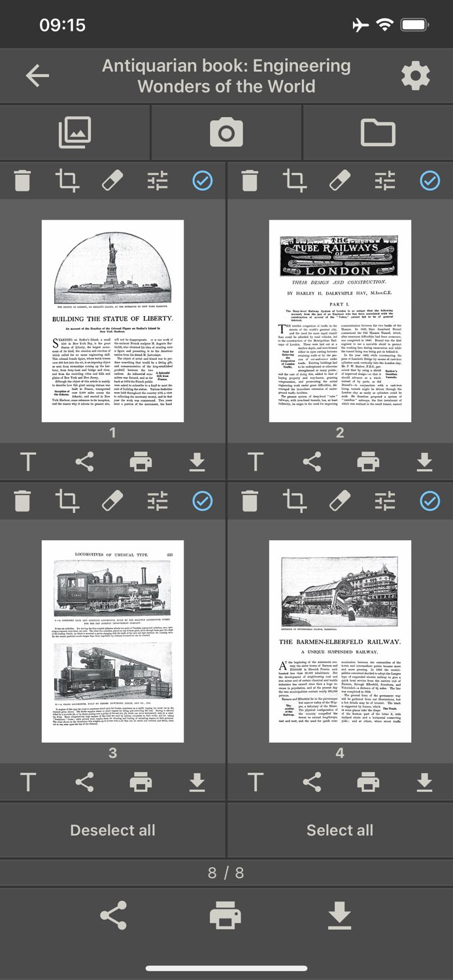Deselect the page 4 checkmark
This screenshot has height=980, width=453.
pos(430,501)
